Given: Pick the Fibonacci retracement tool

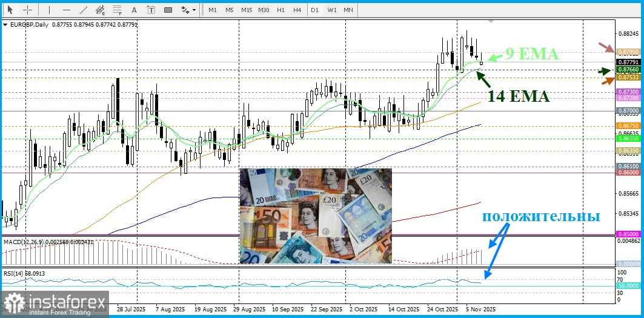Looking at the screenshot, I should point(118,10).
